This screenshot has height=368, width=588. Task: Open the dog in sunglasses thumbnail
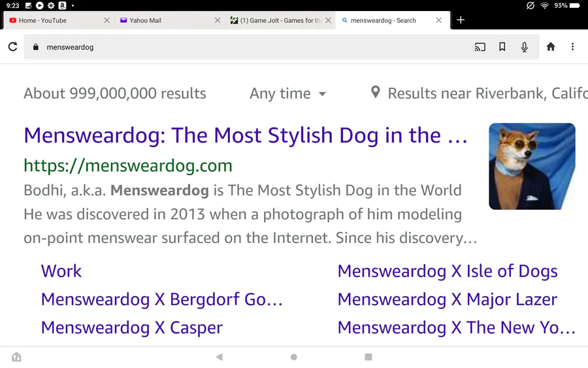pyautogui.click(x=532, y=166)
